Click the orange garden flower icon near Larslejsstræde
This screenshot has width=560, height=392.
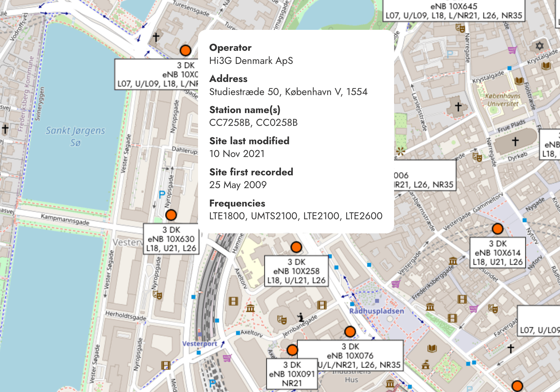[x=400, y=151]
